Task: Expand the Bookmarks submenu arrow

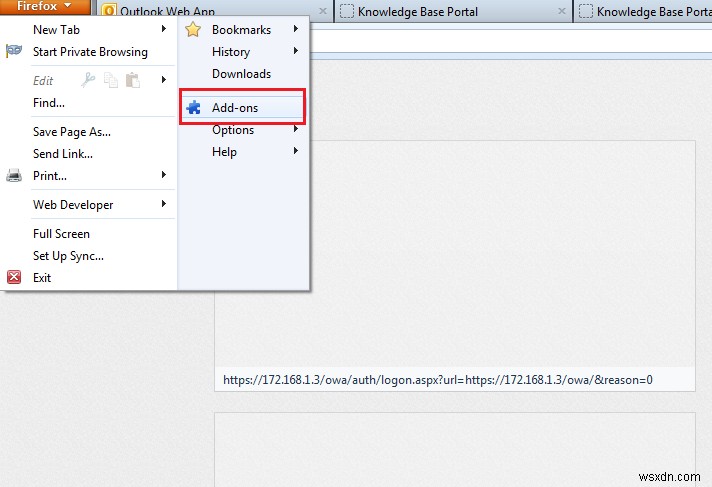Action: point(296,29)
